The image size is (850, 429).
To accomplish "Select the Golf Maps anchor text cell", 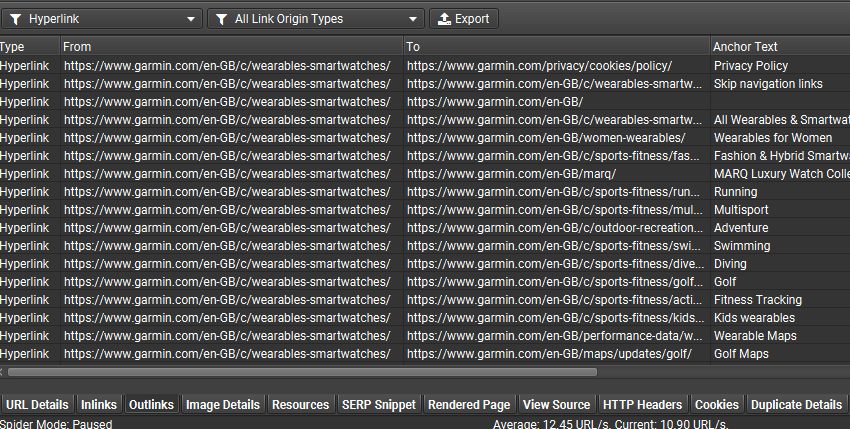I will pyautogui.click(x=780, y=354).
